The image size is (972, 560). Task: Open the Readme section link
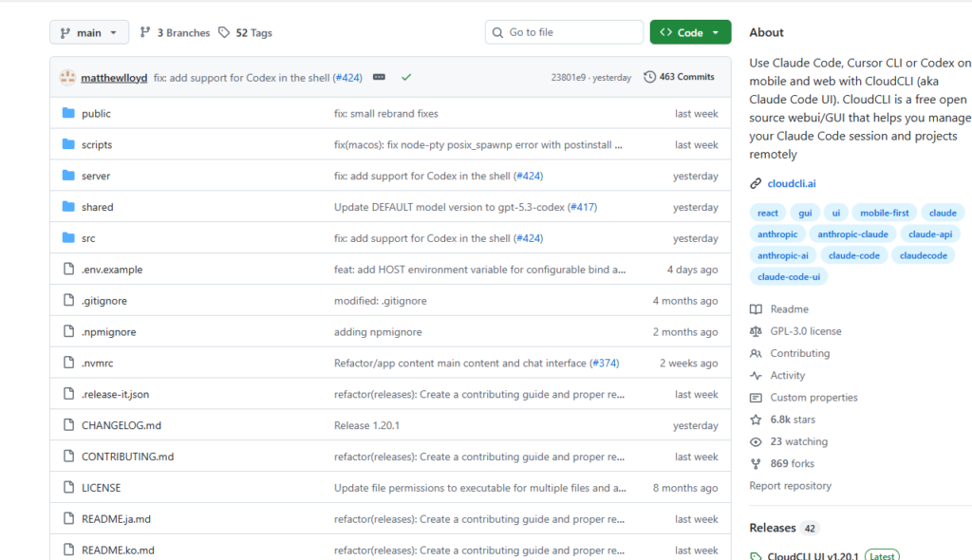pyautogui.click(x=789, y=309)
